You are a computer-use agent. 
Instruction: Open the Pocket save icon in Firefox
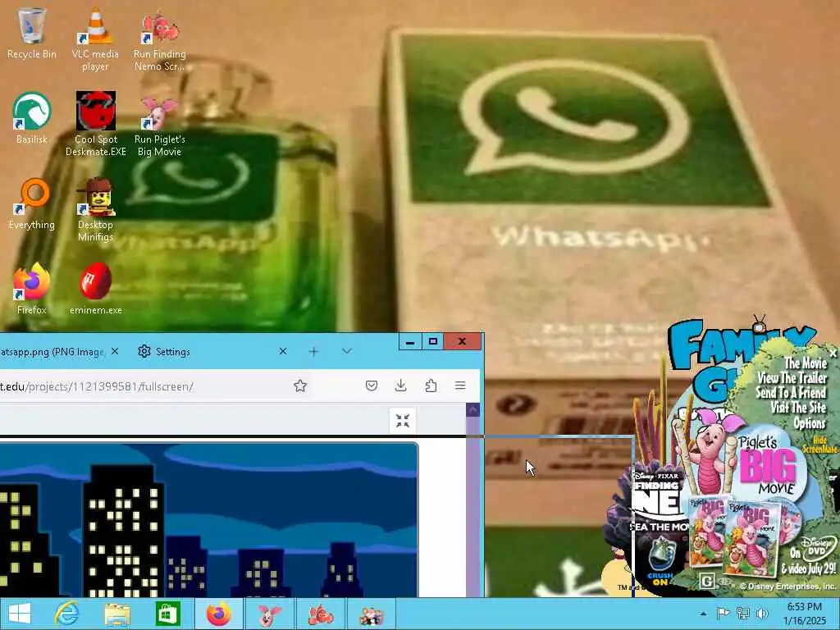[x=372, y=386]
